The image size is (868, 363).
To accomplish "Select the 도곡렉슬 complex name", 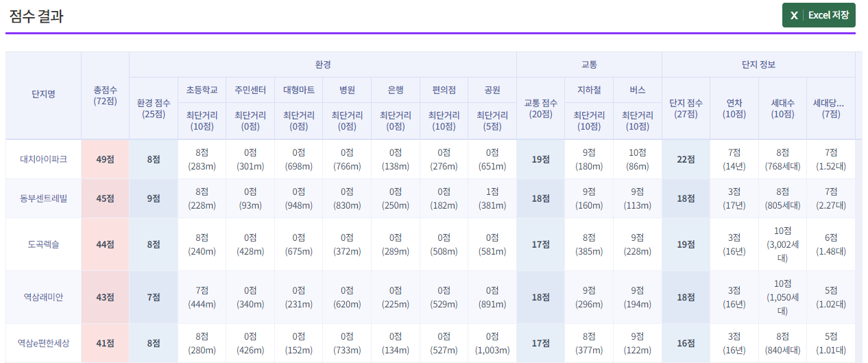I will click(x=43, y=244).
